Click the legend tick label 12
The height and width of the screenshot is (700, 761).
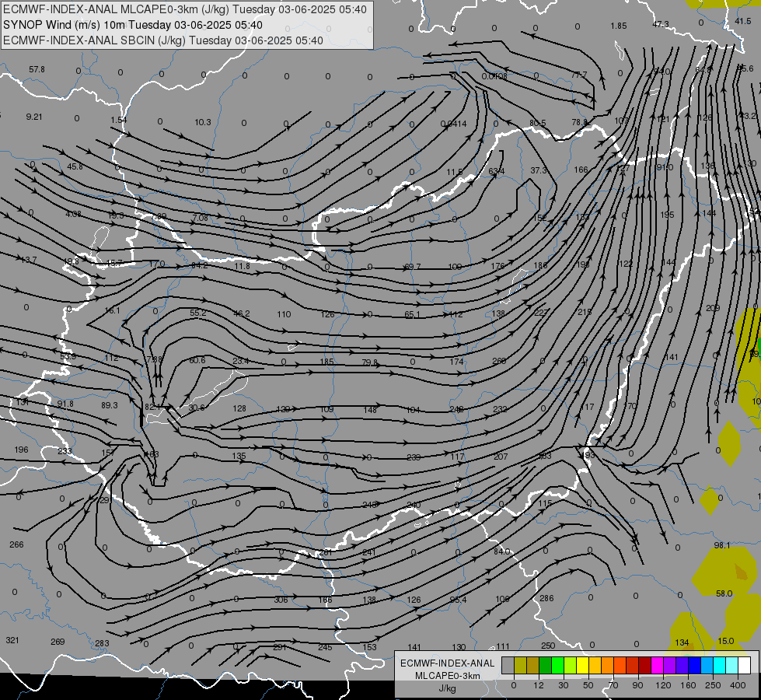539,685
